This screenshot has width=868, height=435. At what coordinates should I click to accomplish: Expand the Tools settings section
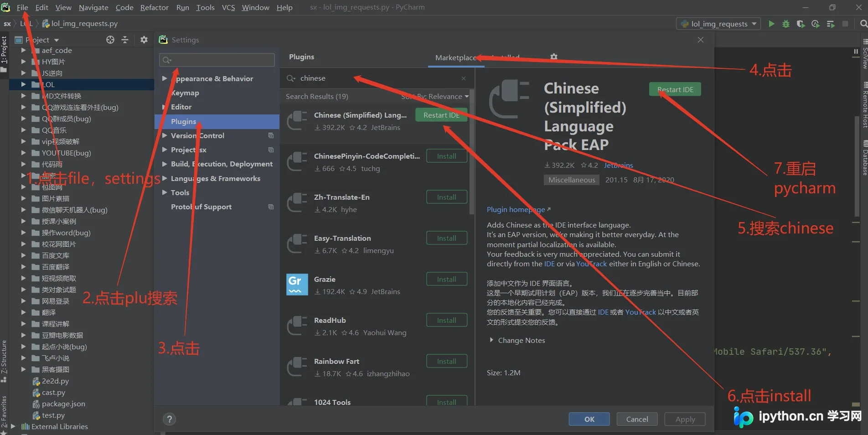click(165, 192)
